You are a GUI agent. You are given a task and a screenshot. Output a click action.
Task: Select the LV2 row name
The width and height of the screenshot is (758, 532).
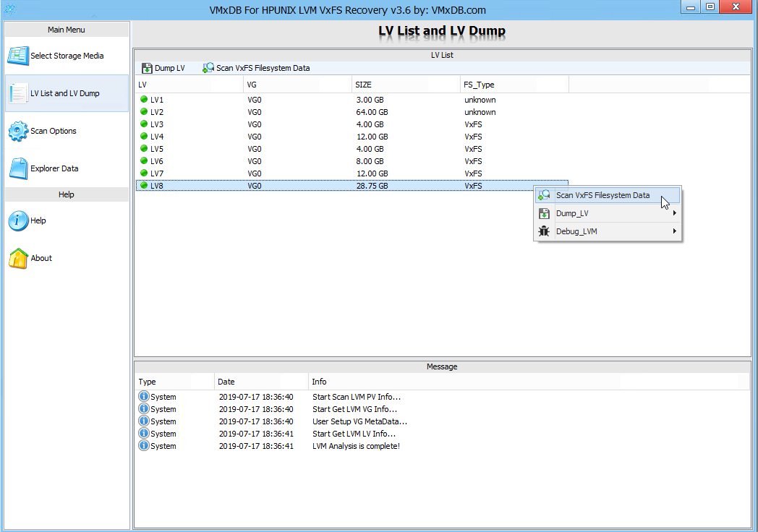pos(157,112)
